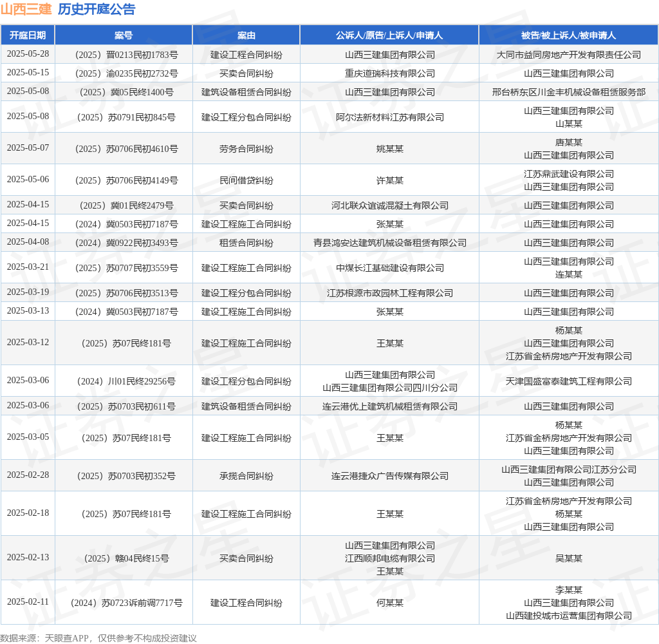Click plaintiff '山西三建集团有限公司四川分公司'
The image size is (659, 644).
[x=389, y=388]
